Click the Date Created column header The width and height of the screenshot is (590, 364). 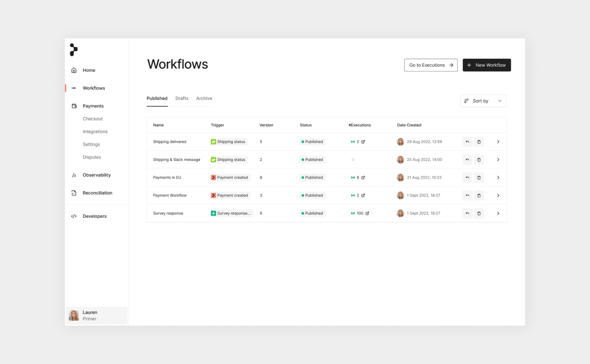pyautogui.click(x=409, y=125)
